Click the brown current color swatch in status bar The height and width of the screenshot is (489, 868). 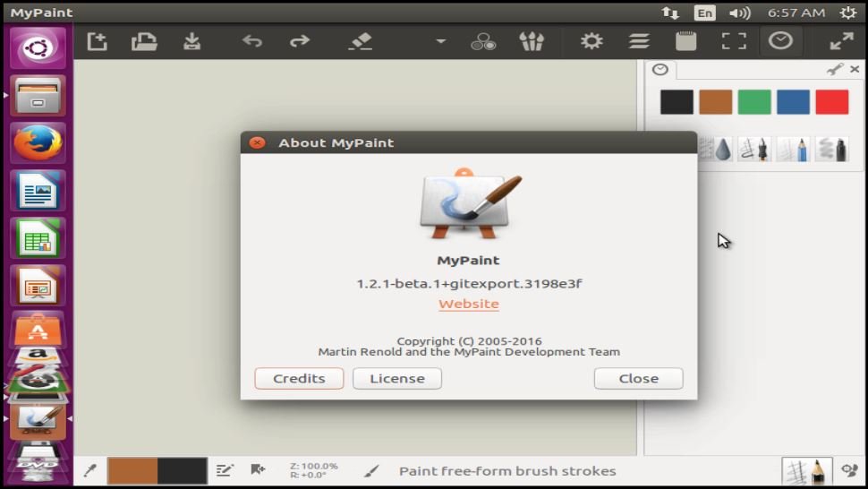[132, 471]
